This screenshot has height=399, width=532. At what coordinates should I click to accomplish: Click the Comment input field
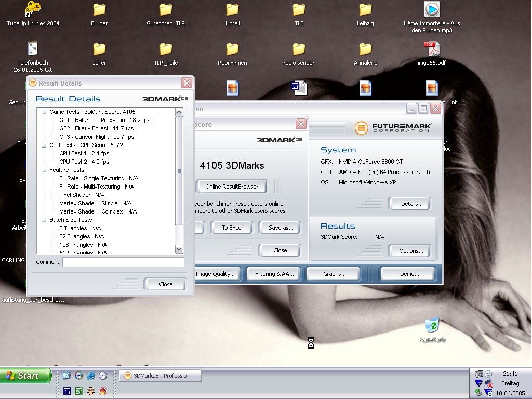[x=123, y=262]
